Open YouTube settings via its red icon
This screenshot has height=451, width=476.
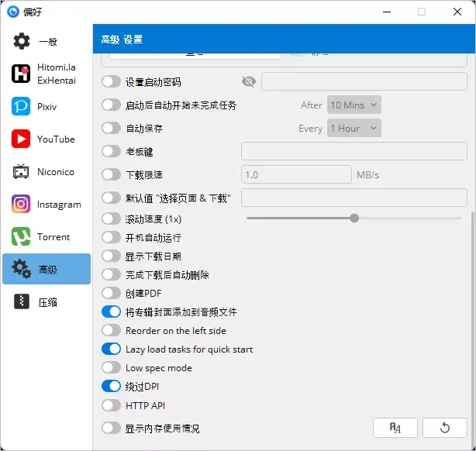pos(21,139)
